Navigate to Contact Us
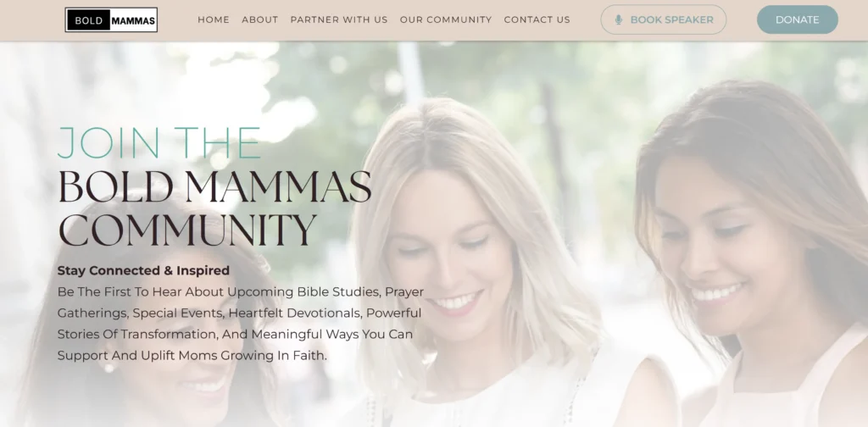This screenshot has height=427, width=868. 537,20
